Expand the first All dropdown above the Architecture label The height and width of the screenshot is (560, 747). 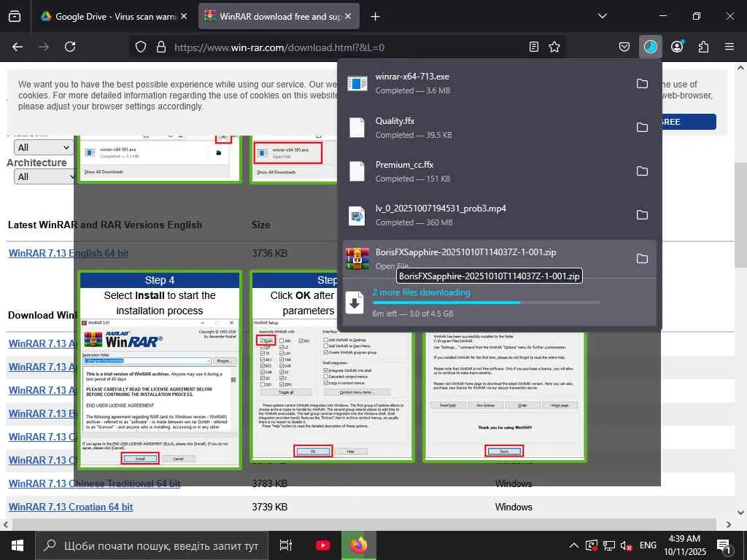point(43,147)
